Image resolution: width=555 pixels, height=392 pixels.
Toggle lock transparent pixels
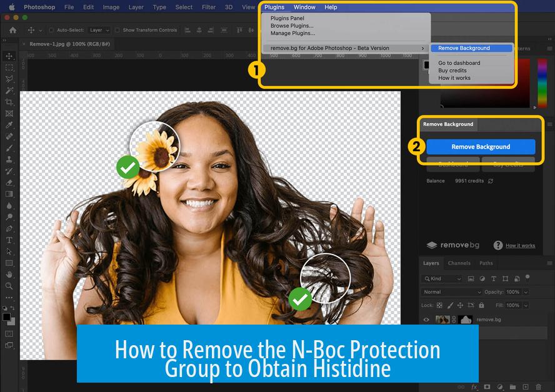point(439,305)
